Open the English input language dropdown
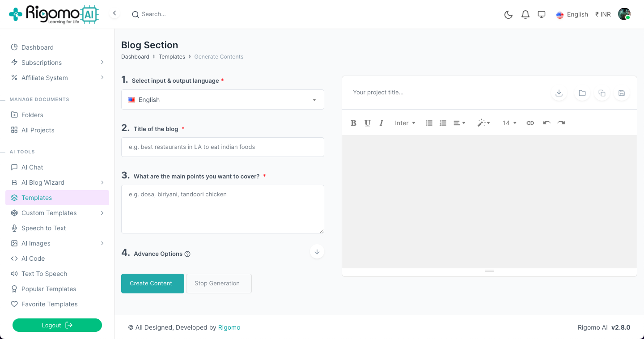 point(222,100)
